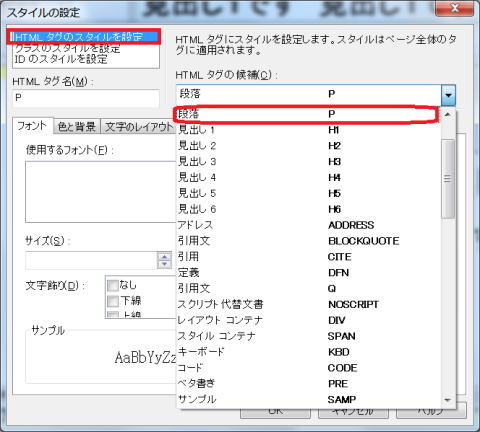Click the dropdown list scroll-up arrow
The image size is (480, 432).
click(448, 114)
